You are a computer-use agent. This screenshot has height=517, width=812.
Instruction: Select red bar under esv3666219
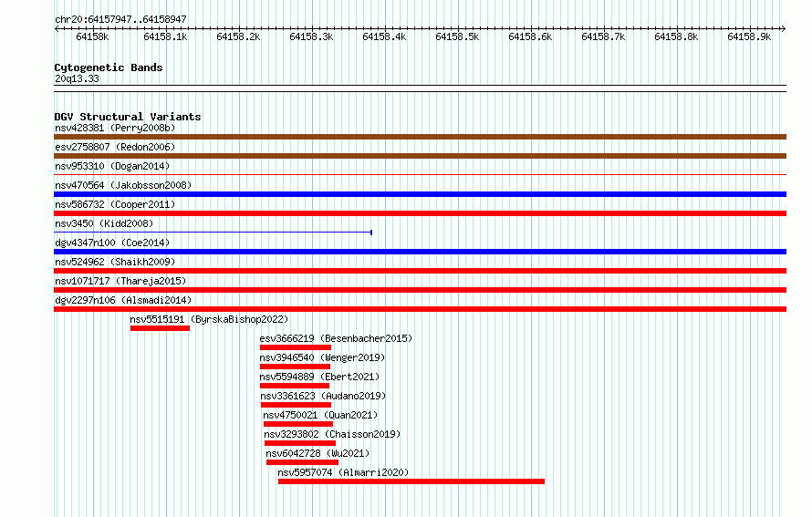click(x=296, y=347)
